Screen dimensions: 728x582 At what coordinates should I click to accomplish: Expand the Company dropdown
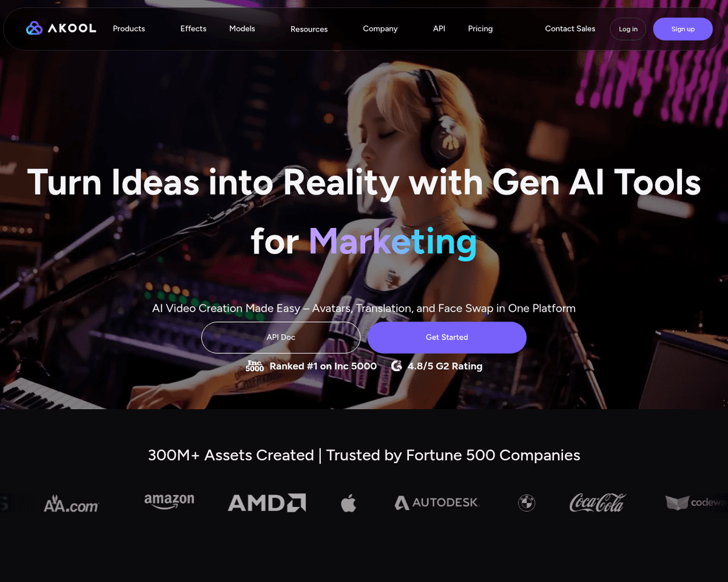pyautogui.click(x=380, y=28)
